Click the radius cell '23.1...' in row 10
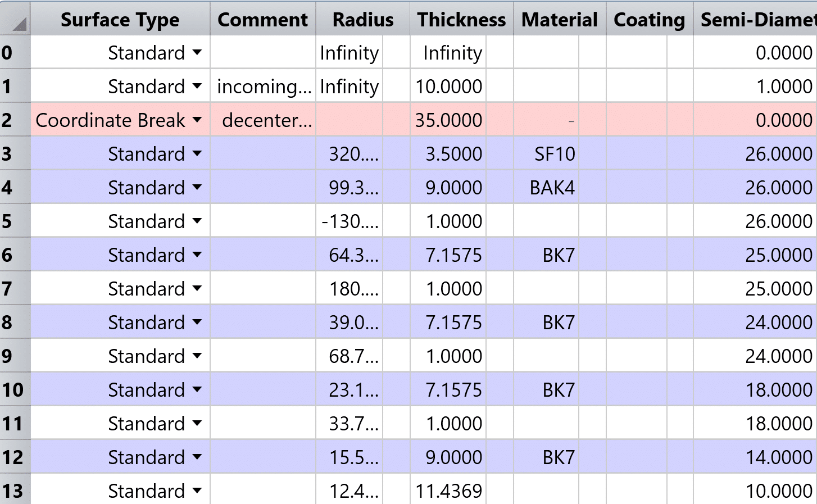Image resolution: width=817 pixels, height=504 pixels. (350, 389)
